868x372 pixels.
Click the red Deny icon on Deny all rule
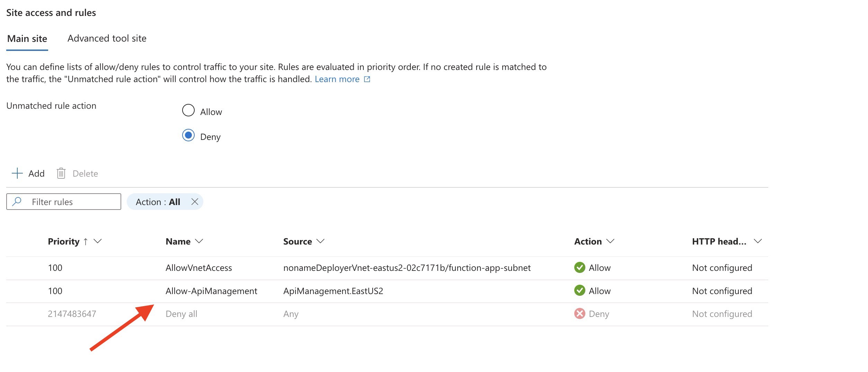point(579,314)
